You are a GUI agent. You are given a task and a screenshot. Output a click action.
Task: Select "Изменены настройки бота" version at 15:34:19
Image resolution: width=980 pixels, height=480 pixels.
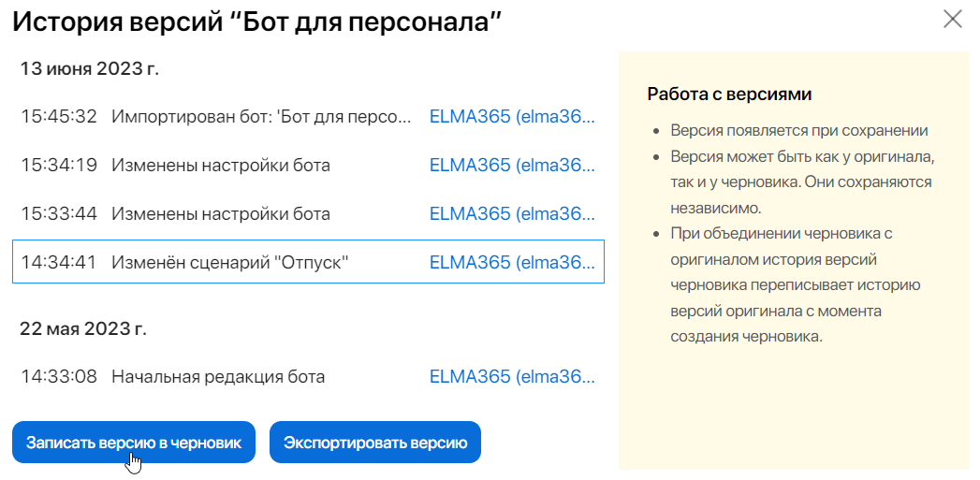[221, 166]
